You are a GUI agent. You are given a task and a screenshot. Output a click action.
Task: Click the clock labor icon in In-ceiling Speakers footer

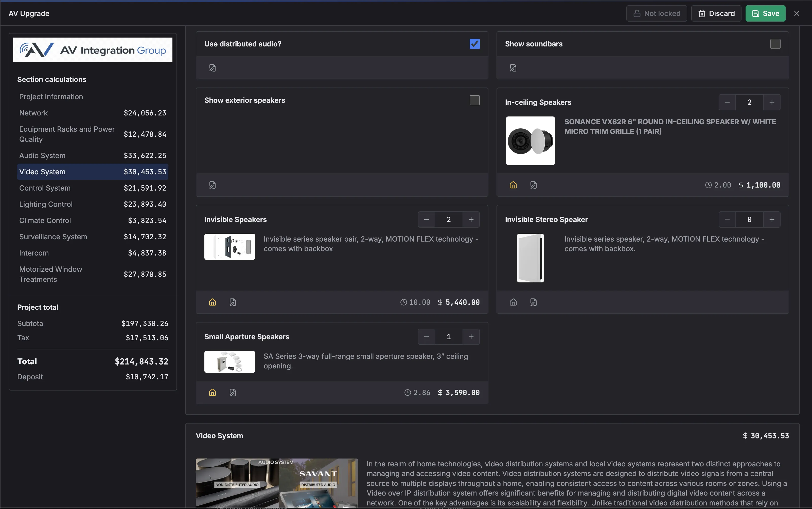point(708,185)
